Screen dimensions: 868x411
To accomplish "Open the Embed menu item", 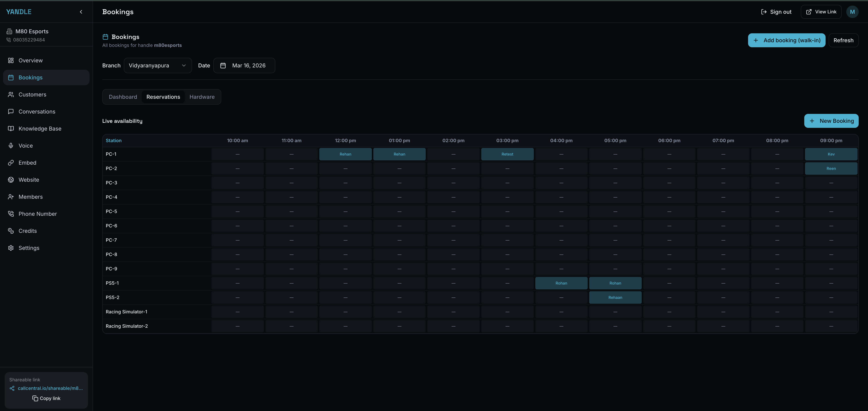I will (27, 163).
